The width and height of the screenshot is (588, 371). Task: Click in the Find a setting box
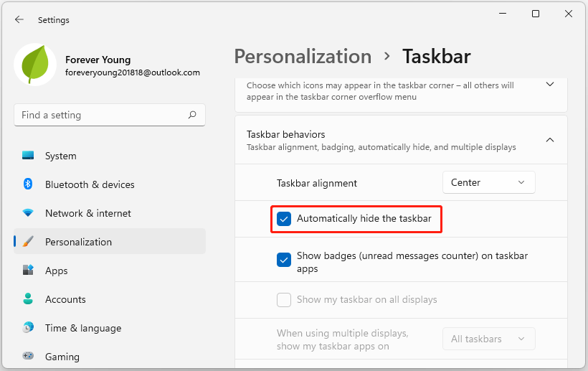110,115
